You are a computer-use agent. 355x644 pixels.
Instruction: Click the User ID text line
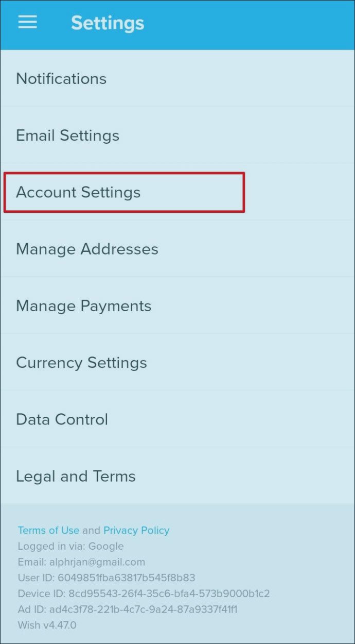106,578
